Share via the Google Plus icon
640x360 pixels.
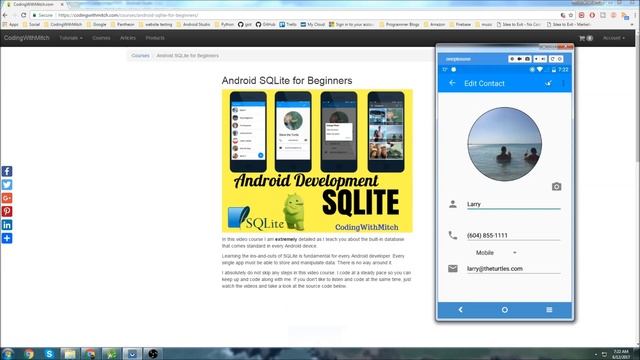7,198
